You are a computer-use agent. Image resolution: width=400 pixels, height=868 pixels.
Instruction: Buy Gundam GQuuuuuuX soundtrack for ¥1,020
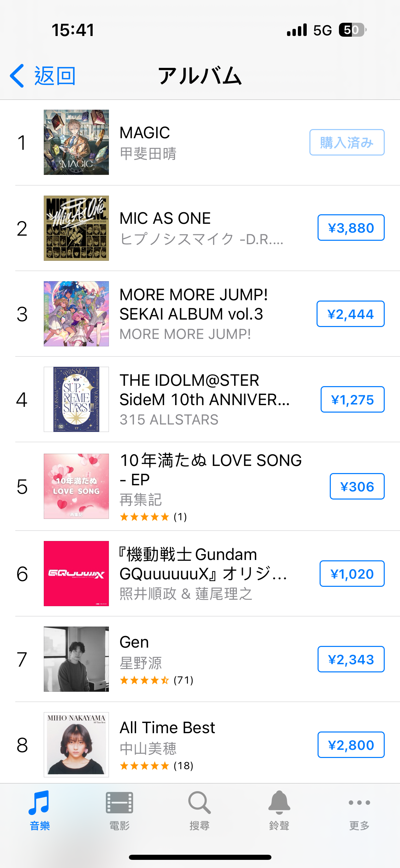click(x=352, y=574)
